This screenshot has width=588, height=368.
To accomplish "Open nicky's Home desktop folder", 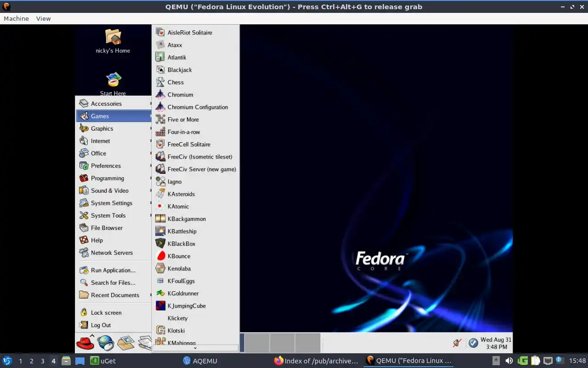I will (x=113, y=41).
